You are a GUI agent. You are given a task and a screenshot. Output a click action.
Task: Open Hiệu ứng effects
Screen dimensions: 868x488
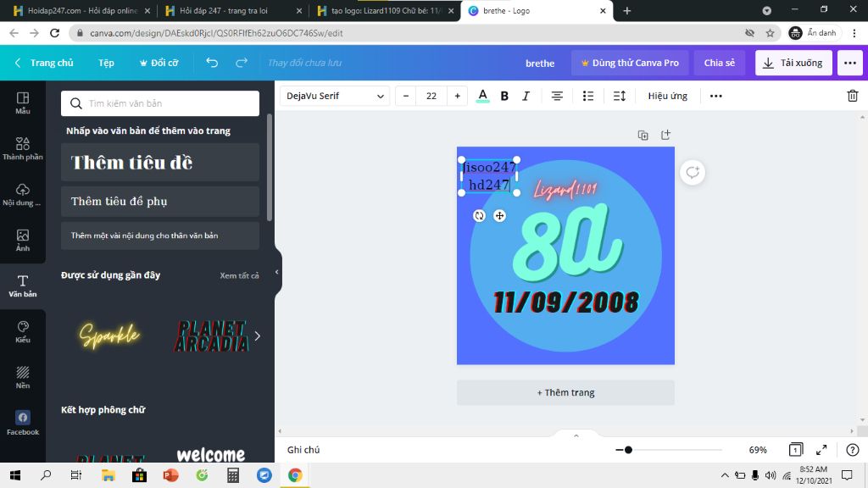(x=668, y=96)
